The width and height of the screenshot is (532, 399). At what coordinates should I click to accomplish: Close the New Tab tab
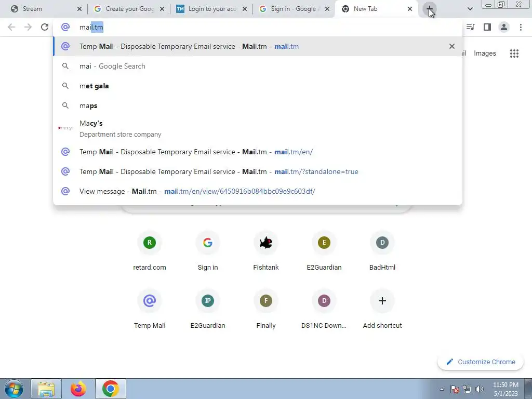coord(410,9)
